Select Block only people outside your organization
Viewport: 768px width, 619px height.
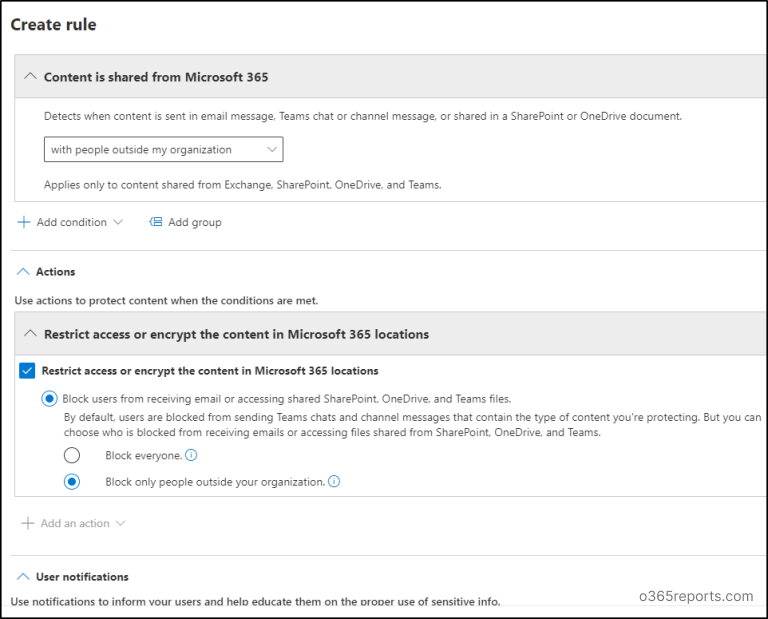(72, 482)
